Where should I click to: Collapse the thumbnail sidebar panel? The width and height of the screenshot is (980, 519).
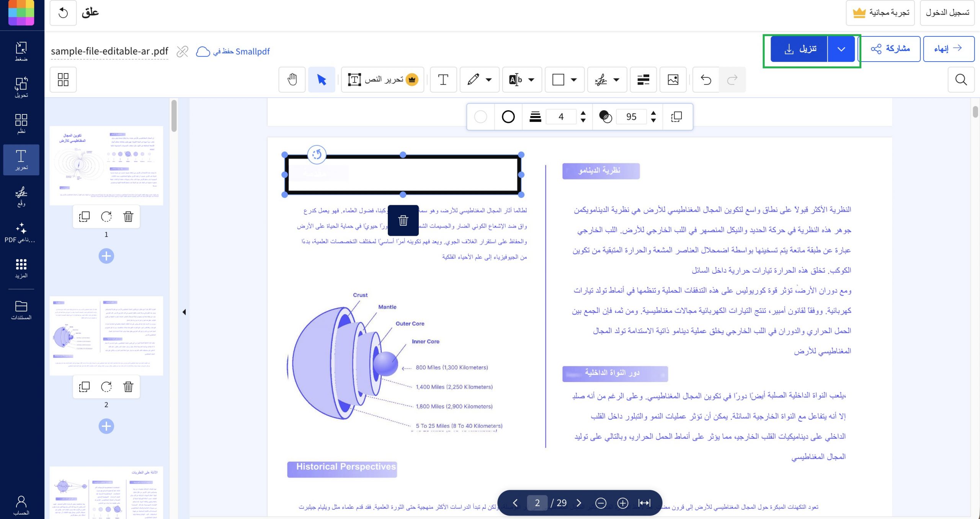(x=184, y=312)
